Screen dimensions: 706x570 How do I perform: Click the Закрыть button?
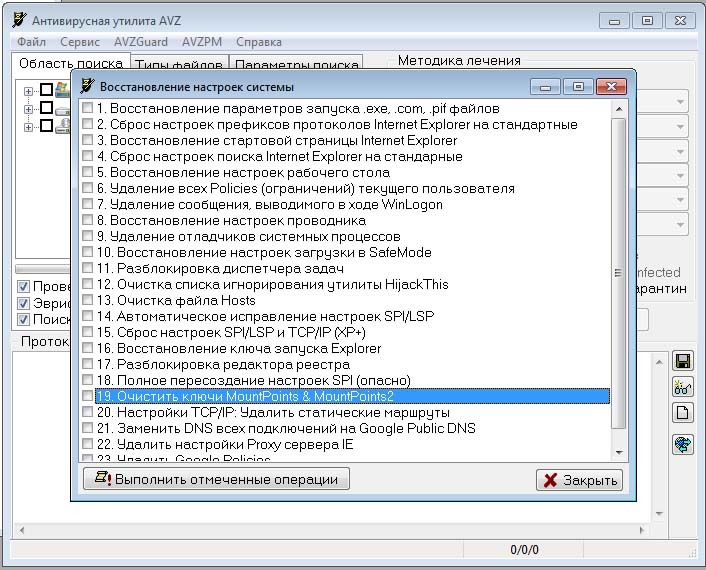pyautogui.click(x=579, y=480)
